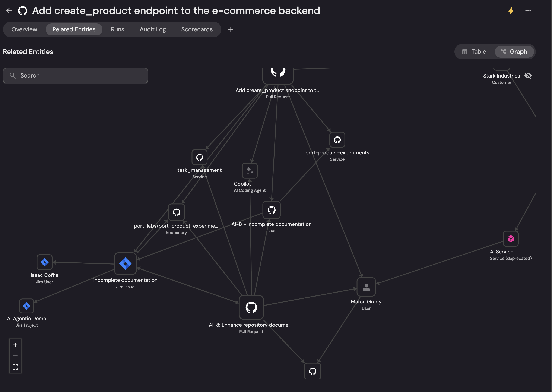Open the Runs tab
Viewport: 552px width, 392px height.
pos(117,29)
